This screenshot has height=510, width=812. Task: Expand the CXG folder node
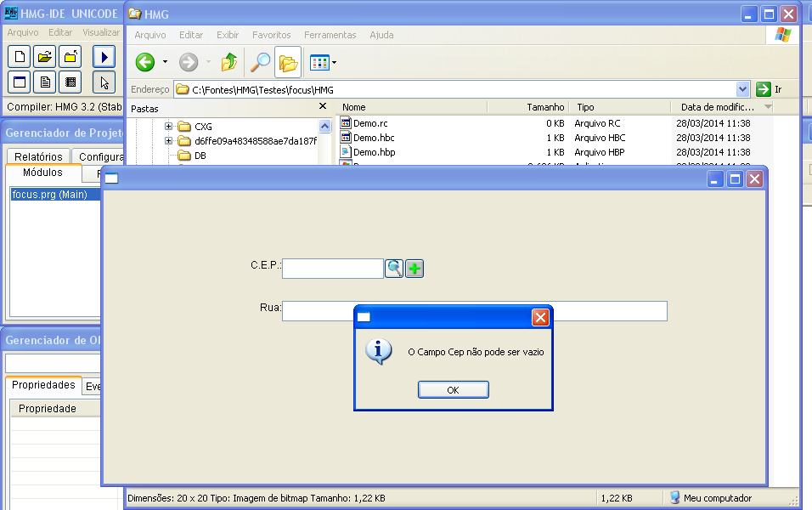[x=169, y=127]
